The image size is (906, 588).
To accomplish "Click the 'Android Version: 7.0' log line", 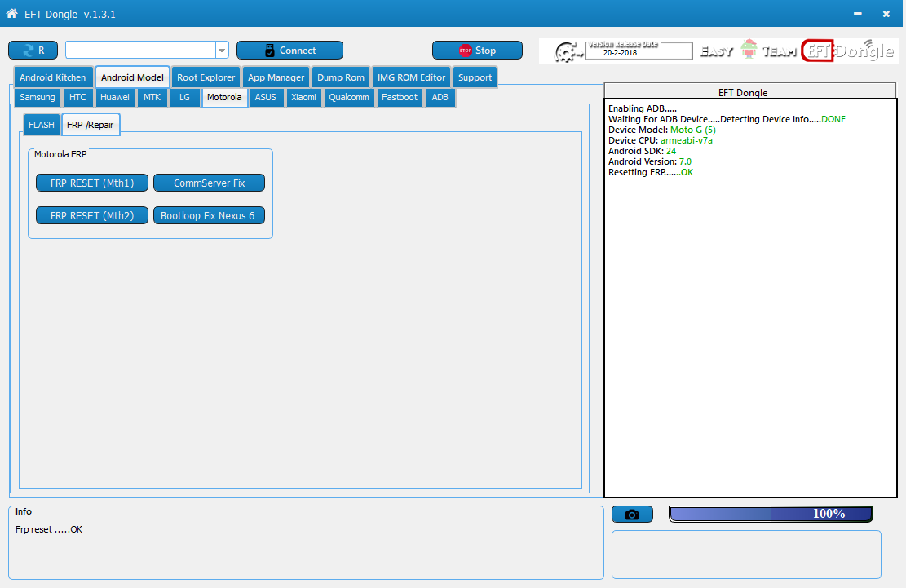I will pos(650,161).
